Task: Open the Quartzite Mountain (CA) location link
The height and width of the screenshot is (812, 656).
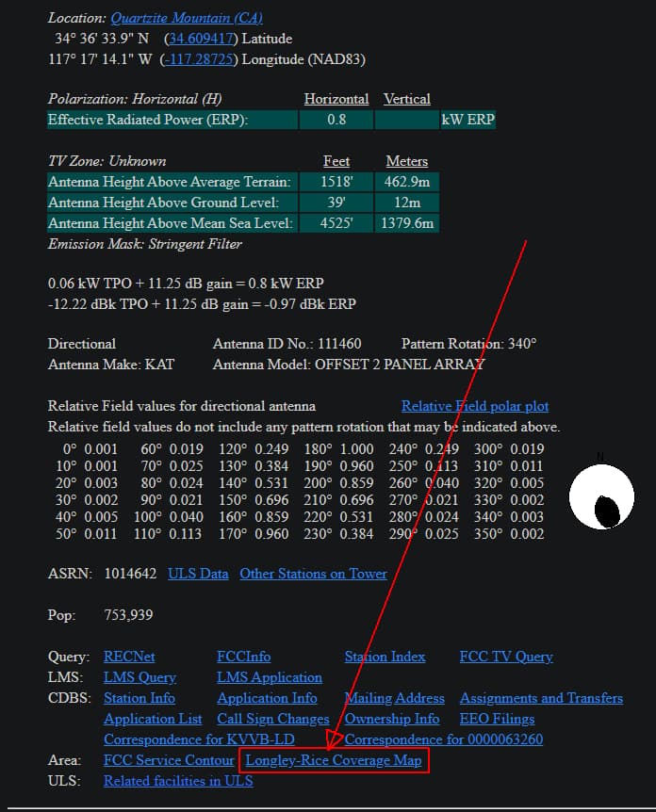Action: pos(187,18)
